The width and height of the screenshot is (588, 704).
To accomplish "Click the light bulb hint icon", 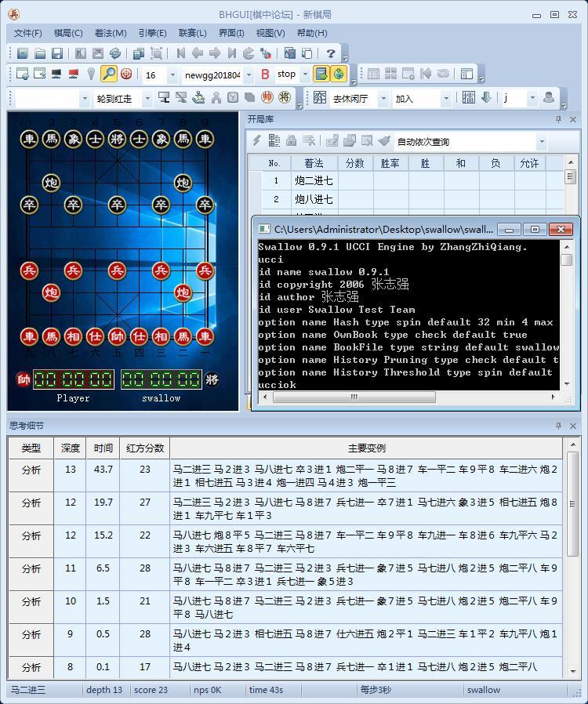I will click(x=91, y=74).
